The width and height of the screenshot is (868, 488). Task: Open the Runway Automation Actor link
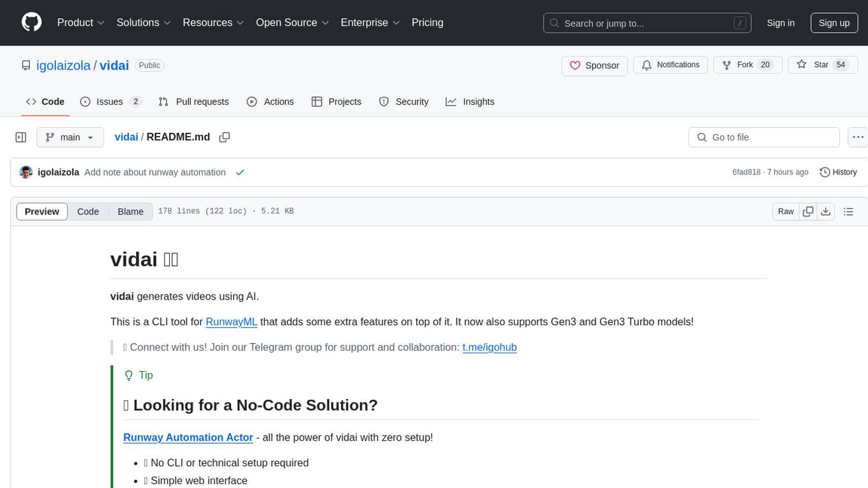pos(188,438)
